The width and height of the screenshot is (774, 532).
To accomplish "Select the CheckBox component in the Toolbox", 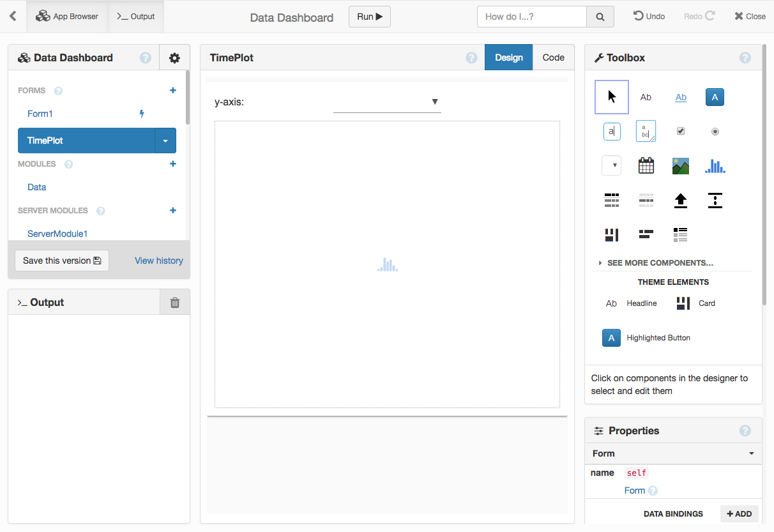I will pos(681,132).
